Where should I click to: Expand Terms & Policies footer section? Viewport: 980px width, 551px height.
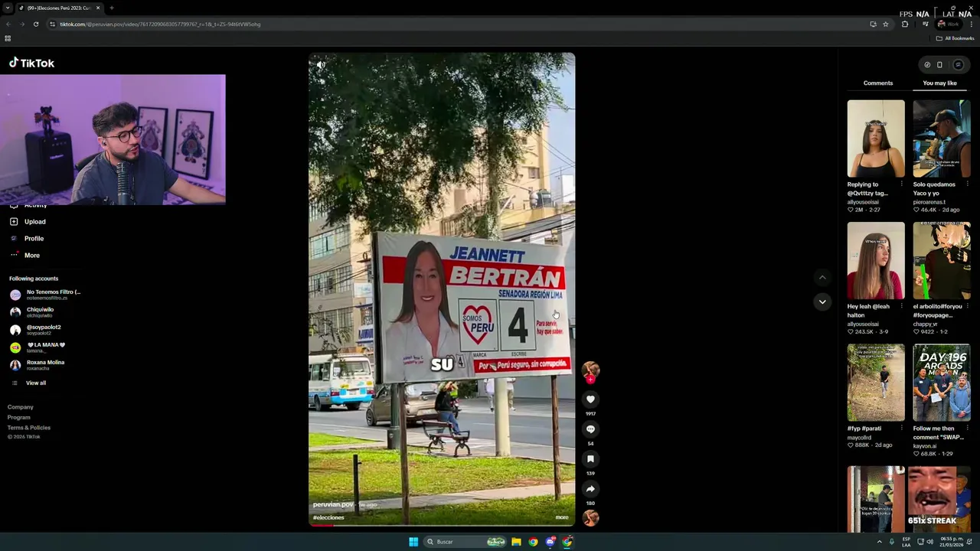pyautogui.click(x=29, y=428)
